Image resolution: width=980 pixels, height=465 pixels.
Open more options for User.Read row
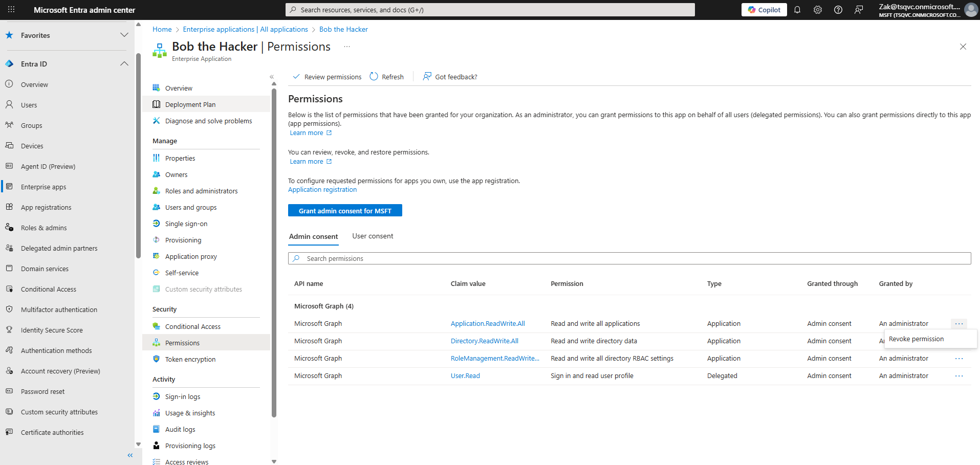(959, 376)
